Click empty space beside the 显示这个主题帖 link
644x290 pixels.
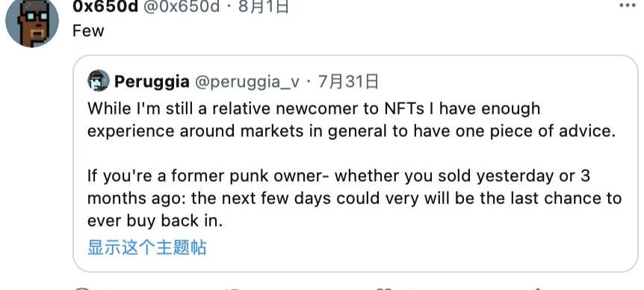[x=411, y=247]
